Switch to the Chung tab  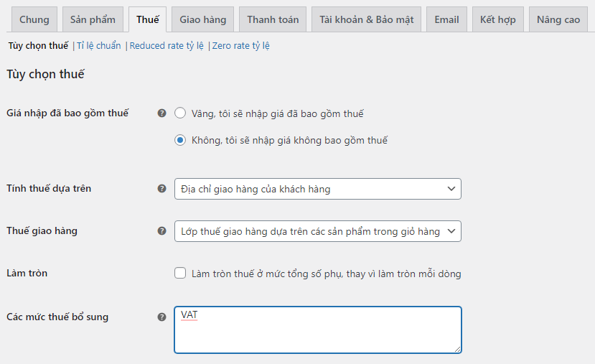point(34,19)
